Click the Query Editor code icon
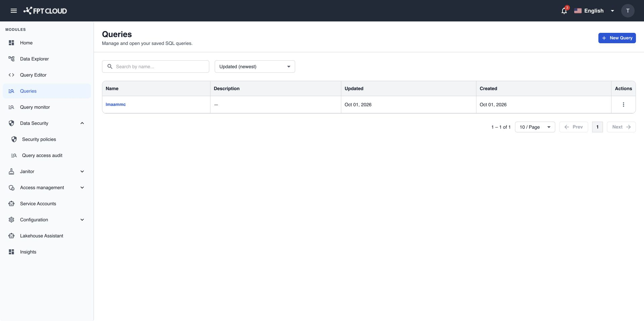 tap(11, 75)
